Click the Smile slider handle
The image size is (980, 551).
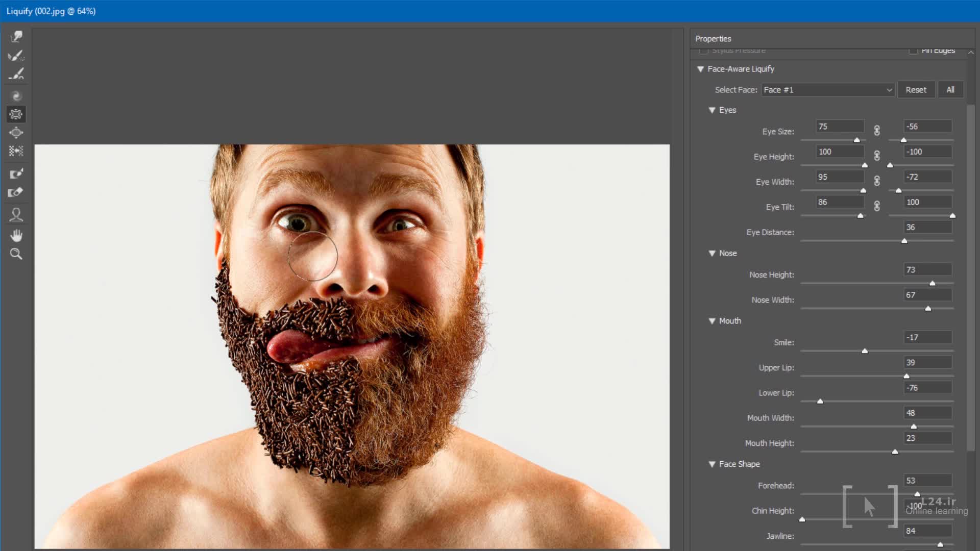[865, 351]
